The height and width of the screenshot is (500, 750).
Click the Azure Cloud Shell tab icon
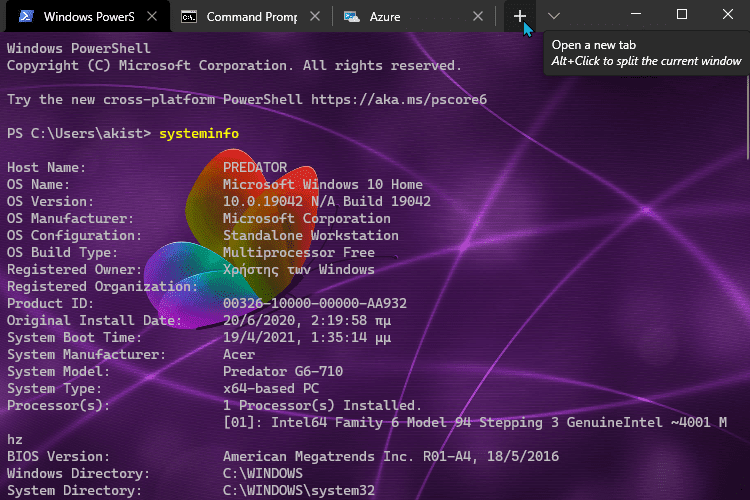(352, 17)
